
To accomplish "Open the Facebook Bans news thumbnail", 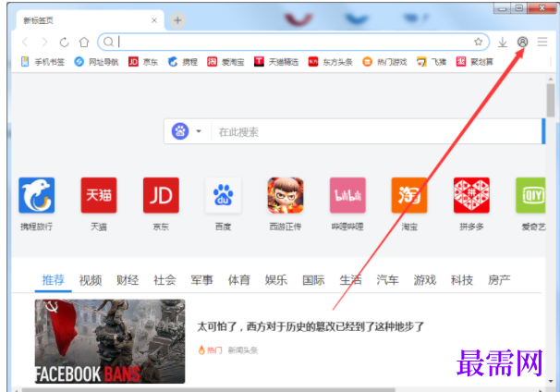I will tap(110, 341).
